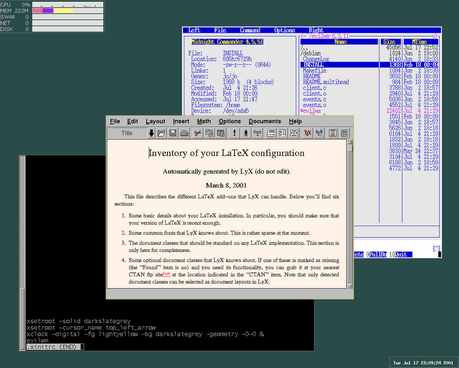
Task: Click the xclock date and time display
Action: (x=423, y=363)
